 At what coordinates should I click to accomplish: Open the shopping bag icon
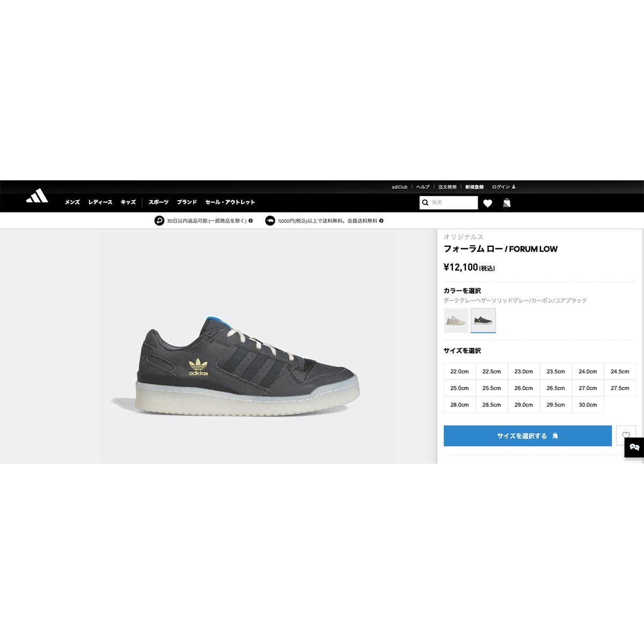507,203
